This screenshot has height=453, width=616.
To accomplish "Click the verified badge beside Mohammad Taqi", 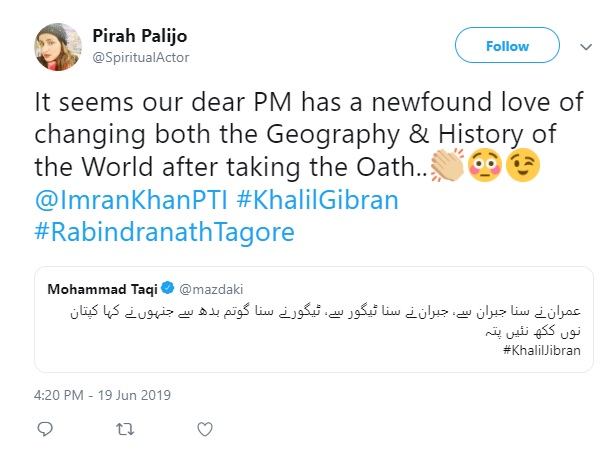I will (171, 290).
